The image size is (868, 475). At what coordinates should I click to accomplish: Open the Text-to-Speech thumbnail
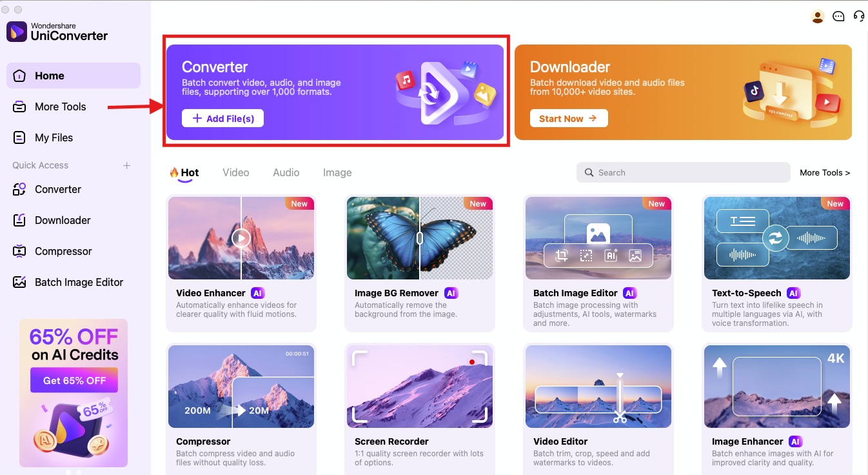click(777, 238)
